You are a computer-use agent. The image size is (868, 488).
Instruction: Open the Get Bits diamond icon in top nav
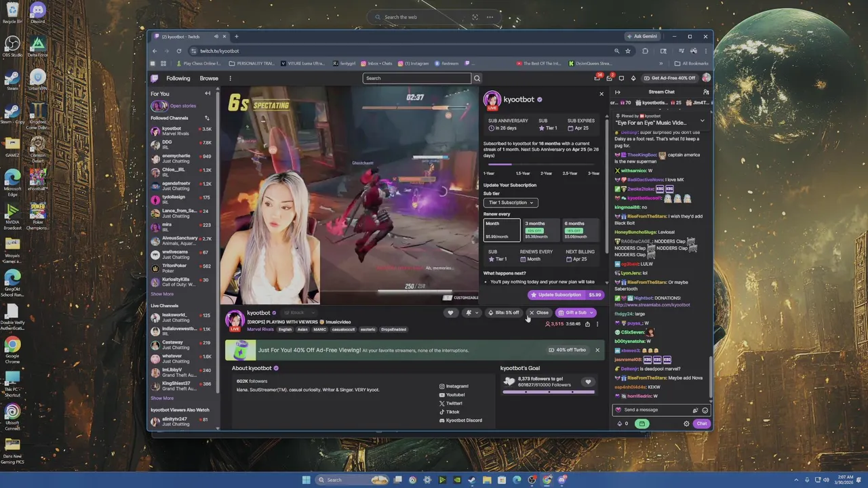click(x=633, y=78)
